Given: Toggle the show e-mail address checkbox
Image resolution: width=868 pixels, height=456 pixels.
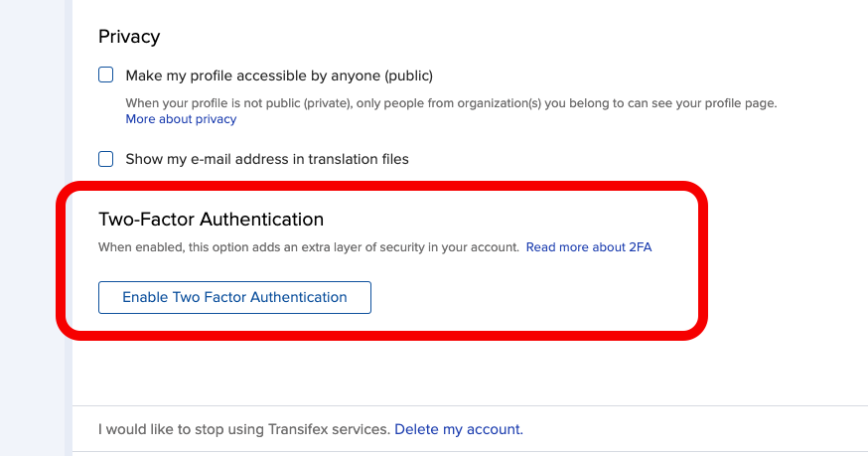Looking at the screenshot, I should point(105,159).
